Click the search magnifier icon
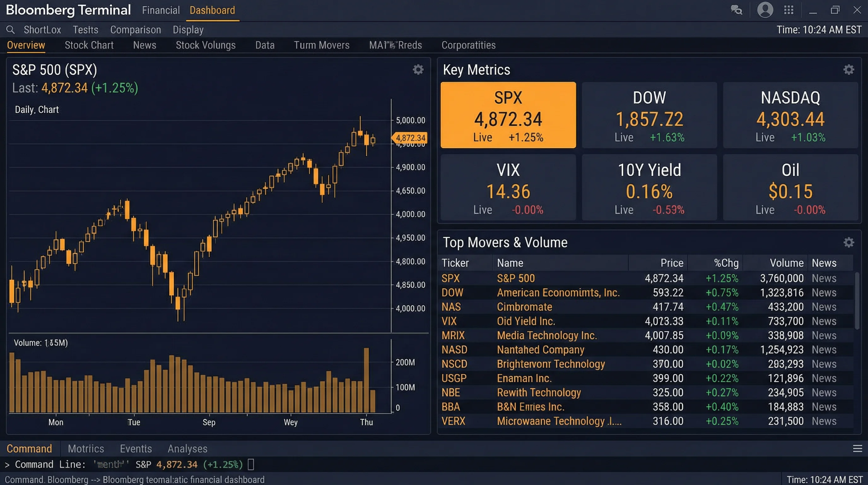Viewport: 868px width, 485px height. [x=10, y=30]
